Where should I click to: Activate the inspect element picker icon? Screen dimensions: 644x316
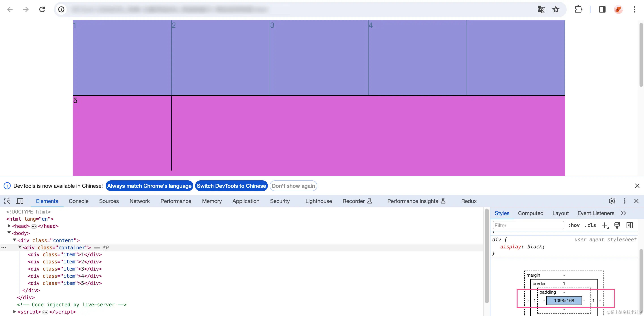[7, 201]
